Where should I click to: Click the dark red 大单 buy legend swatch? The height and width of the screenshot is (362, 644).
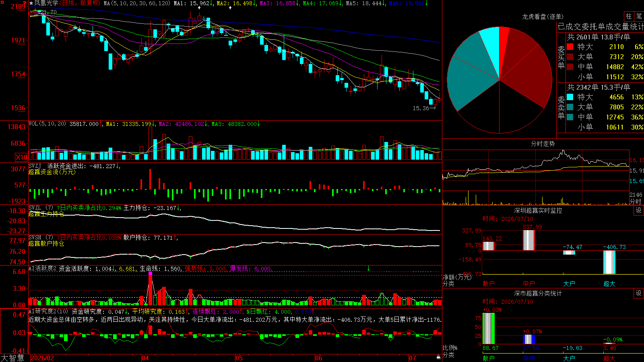click(x=570, y=57)
